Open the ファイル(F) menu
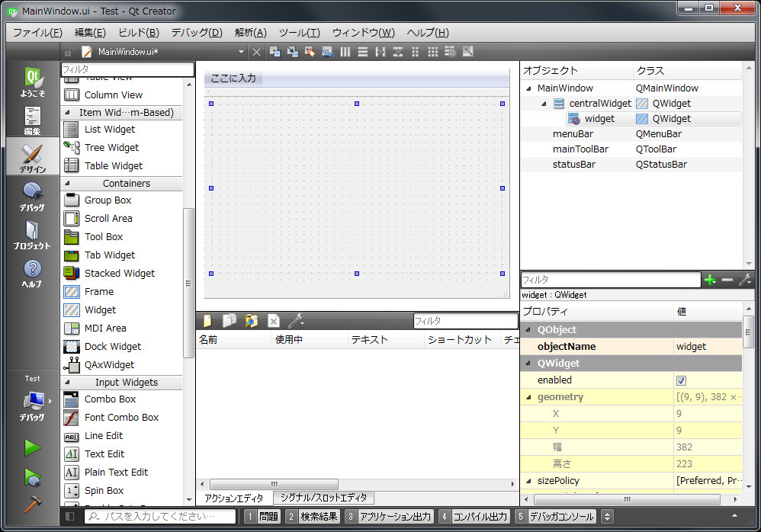Image resolution: width=761 pixels, height=532 pixels. (37, 33)
